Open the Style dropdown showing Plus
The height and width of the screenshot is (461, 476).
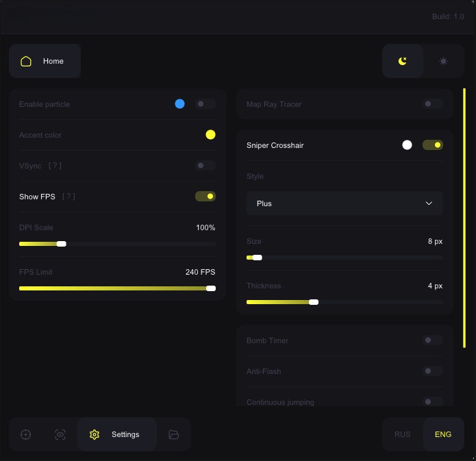click(345, 203)
